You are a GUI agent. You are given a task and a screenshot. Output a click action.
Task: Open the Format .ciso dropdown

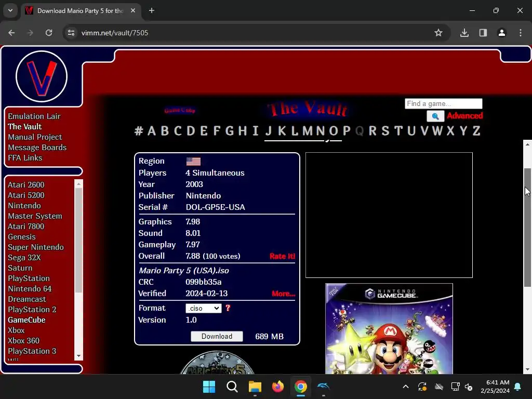pos(204,308)
